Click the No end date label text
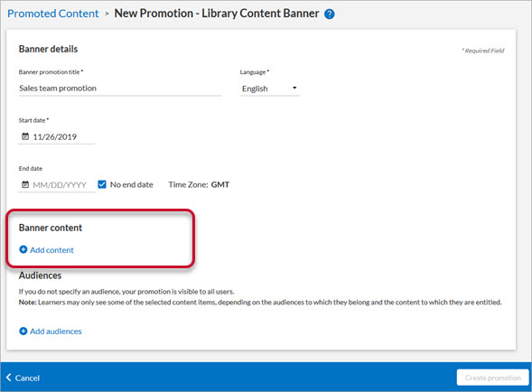The width and height of the screenshot is (532, 392). pyautogui.click(x=132, y=184)
